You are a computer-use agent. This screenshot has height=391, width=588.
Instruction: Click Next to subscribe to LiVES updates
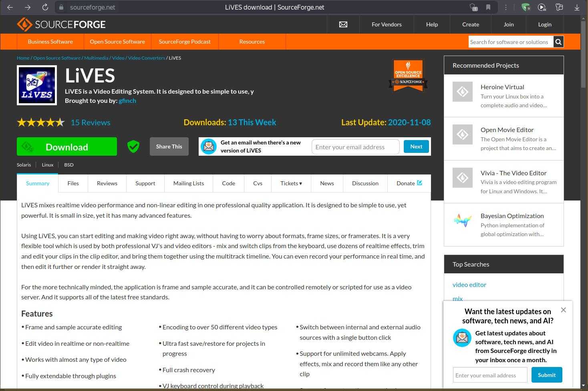[416, 146]
